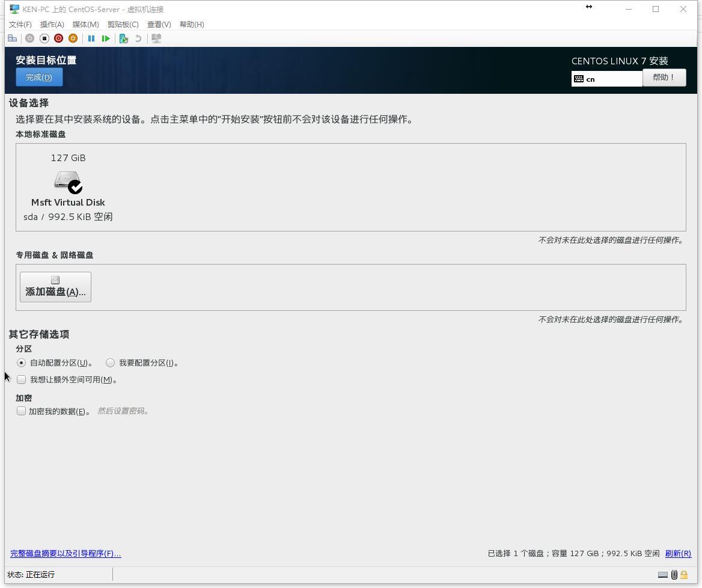Click 状态: 正在运行 status text
The image size is (702, 588).
coord(31,575)
